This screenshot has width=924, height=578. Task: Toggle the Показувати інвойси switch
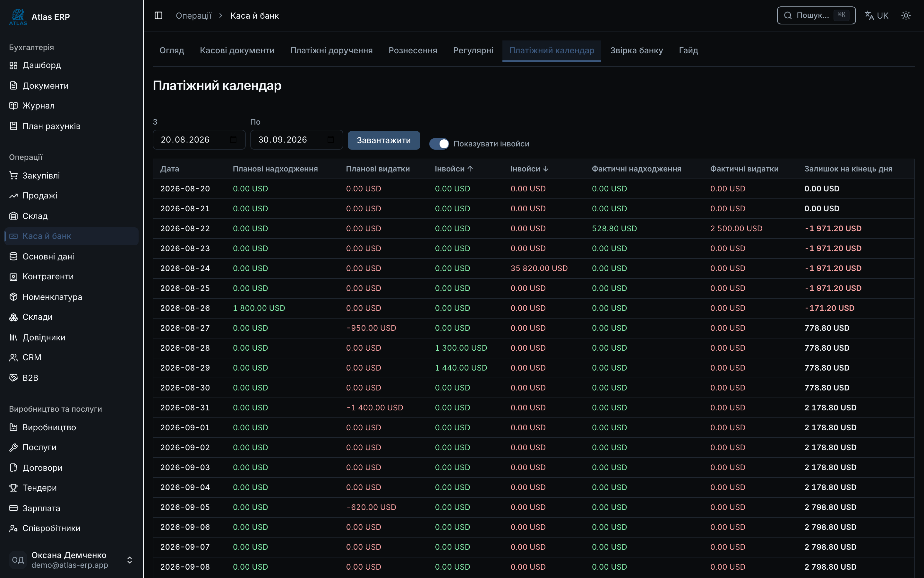(439, 144)
